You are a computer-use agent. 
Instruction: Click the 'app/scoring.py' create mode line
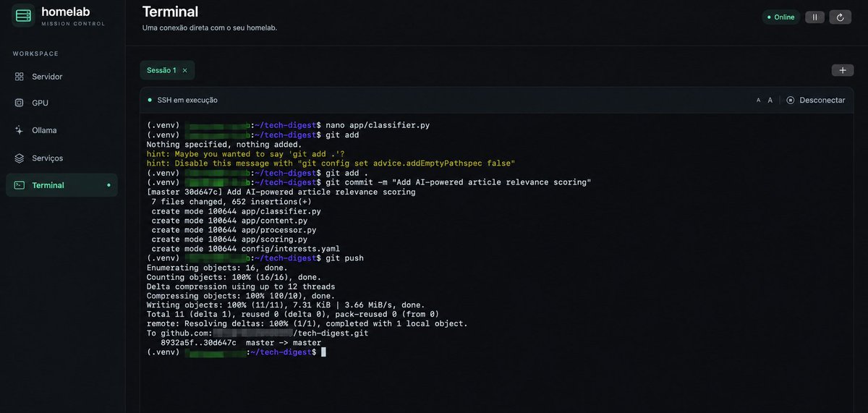229,239
